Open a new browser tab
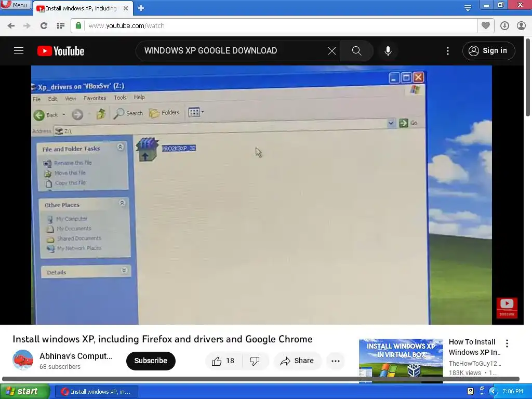 point(141,8)
